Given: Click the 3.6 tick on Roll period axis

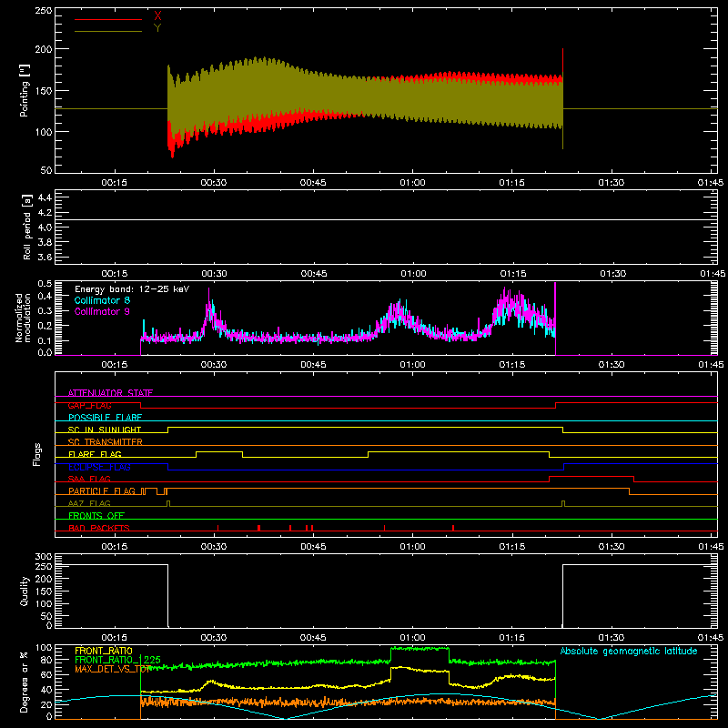Looking at the screenshot, I should point(45,258).
